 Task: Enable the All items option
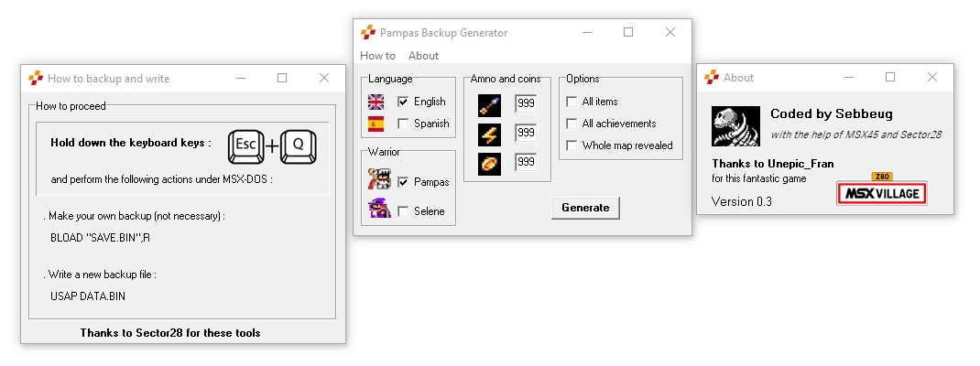(572, 102)
